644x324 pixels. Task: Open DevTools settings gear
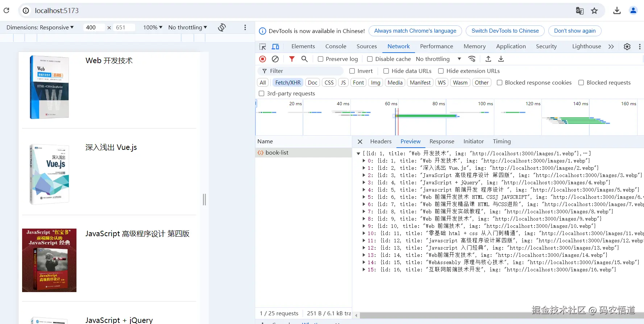click(x=627, y=46)
